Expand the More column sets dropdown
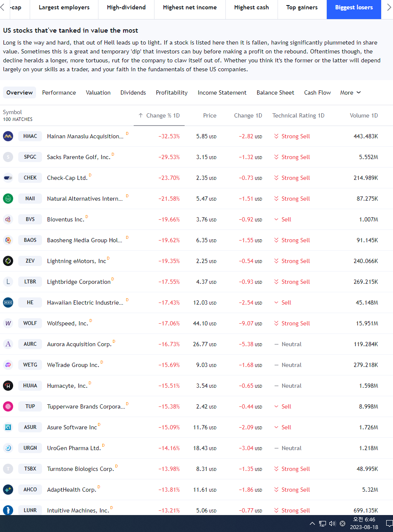 tap(351, 92)
